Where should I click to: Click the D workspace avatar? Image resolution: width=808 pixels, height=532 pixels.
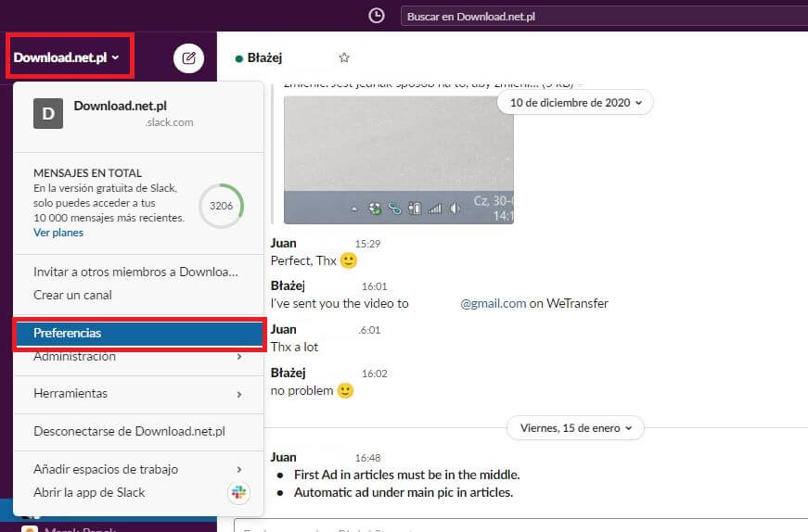48,113
